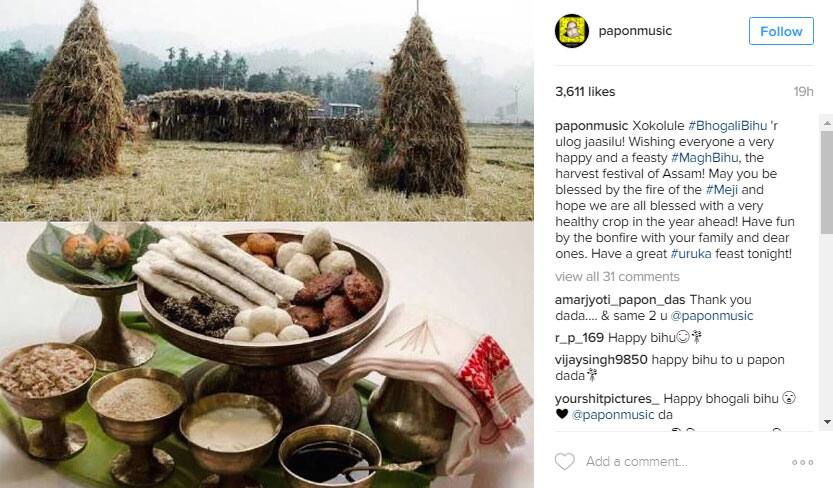Open paponmusic username in header
This screenshot has width=833, height=488.
coord(635,31)
